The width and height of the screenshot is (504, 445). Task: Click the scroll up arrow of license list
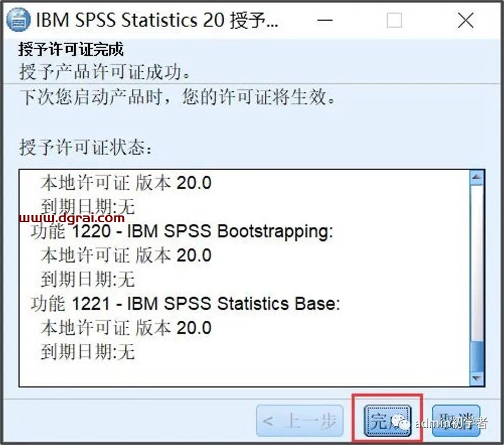coord(477,178)
